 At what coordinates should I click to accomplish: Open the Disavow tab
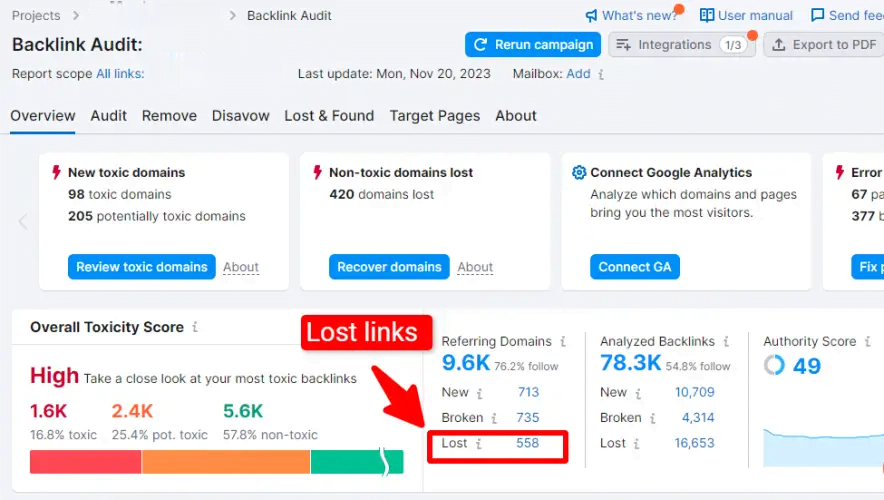tap(241, 116)
